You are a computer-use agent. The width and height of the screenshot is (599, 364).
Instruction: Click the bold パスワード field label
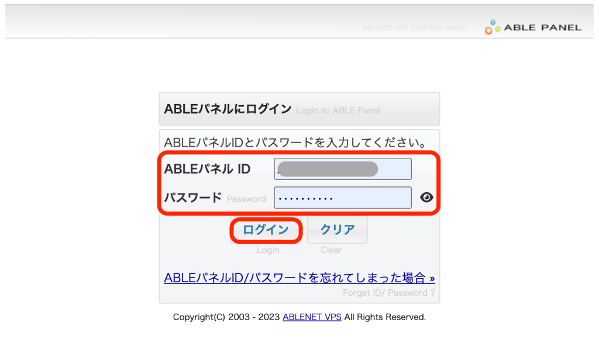click(192, 197)
